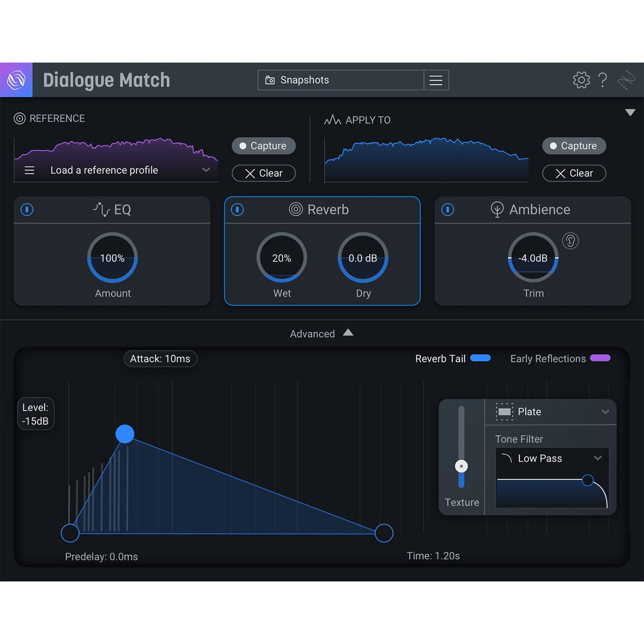644x644 pixels.
Task: Toggle Early Reflections view
Action: tap(560, 358)
